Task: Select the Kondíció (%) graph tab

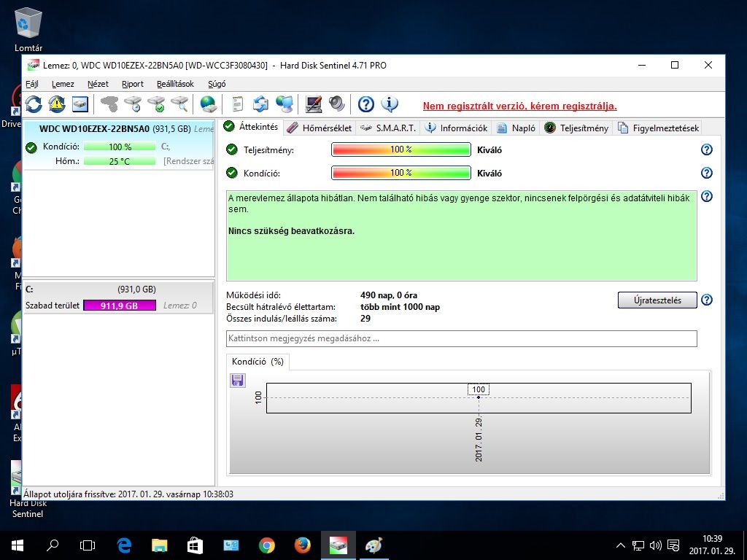Action: pos(258,362)
